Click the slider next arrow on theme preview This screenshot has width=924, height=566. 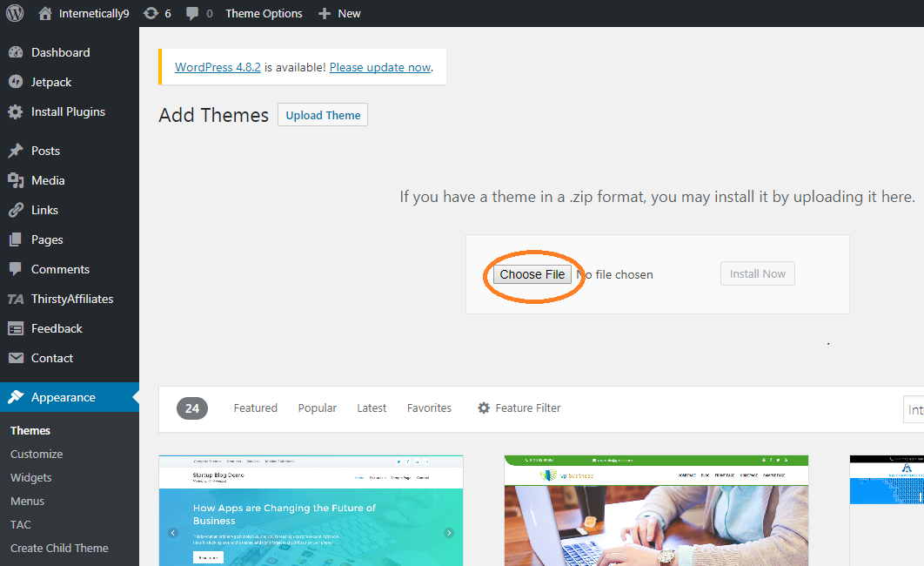449,533
